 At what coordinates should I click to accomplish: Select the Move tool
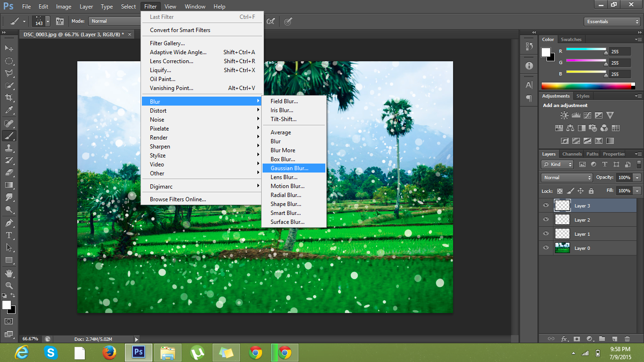pos(8,49)
